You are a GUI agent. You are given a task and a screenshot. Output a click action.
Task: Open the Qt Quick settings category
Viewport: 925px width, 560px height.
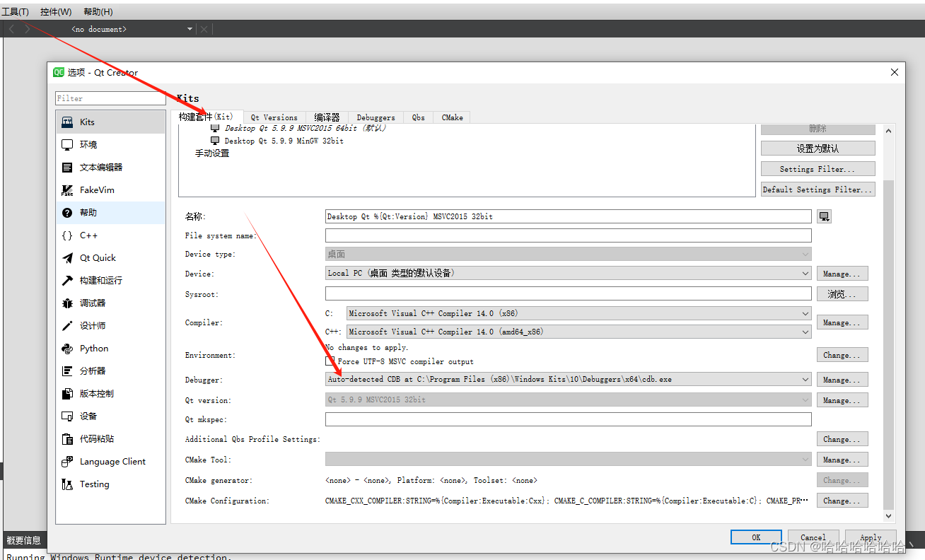coord(110,257)
